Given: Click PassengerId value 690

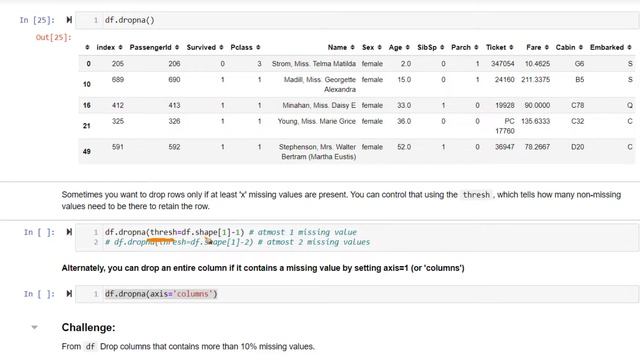Looking at the screenshot, I should click(x=174, y=80).
